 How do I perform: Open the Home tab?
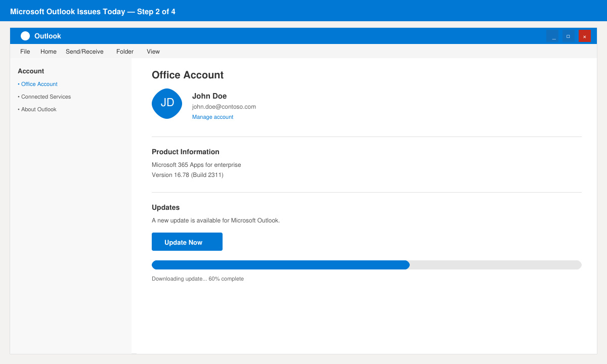pos(49,52)
